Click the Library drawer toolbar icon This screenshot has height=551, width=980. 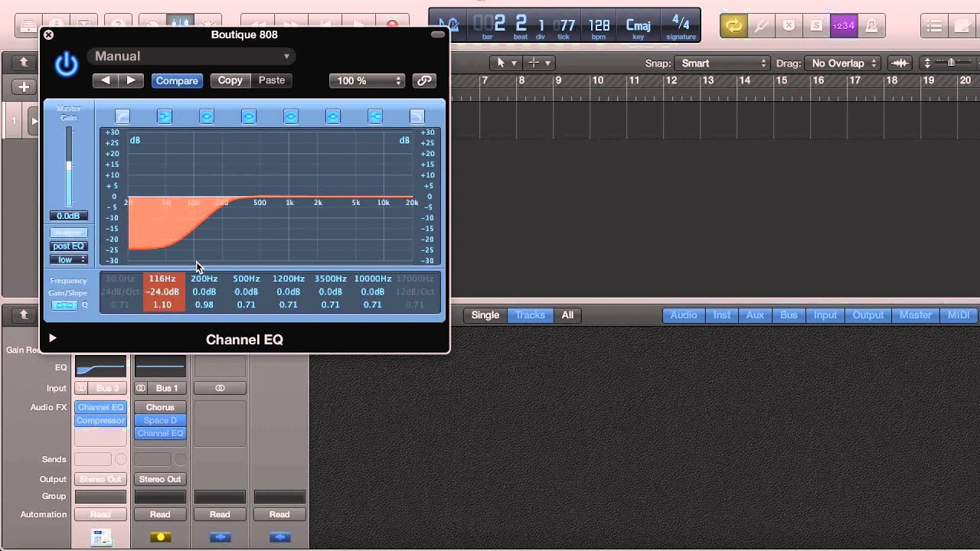pos(27,26)
